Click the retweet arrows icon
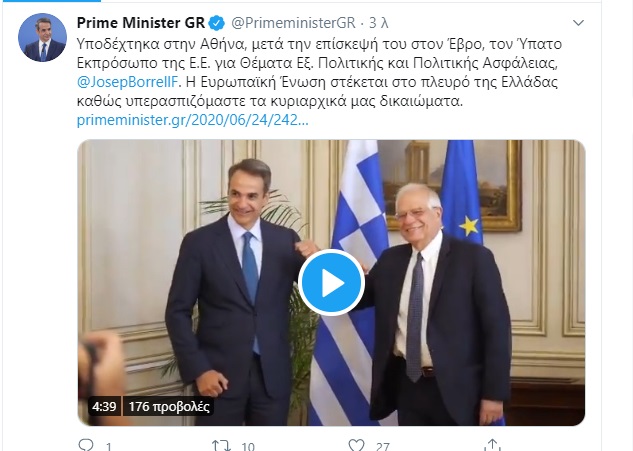The image size is (633, 451). pyautogui.click(x=221, y=445)
